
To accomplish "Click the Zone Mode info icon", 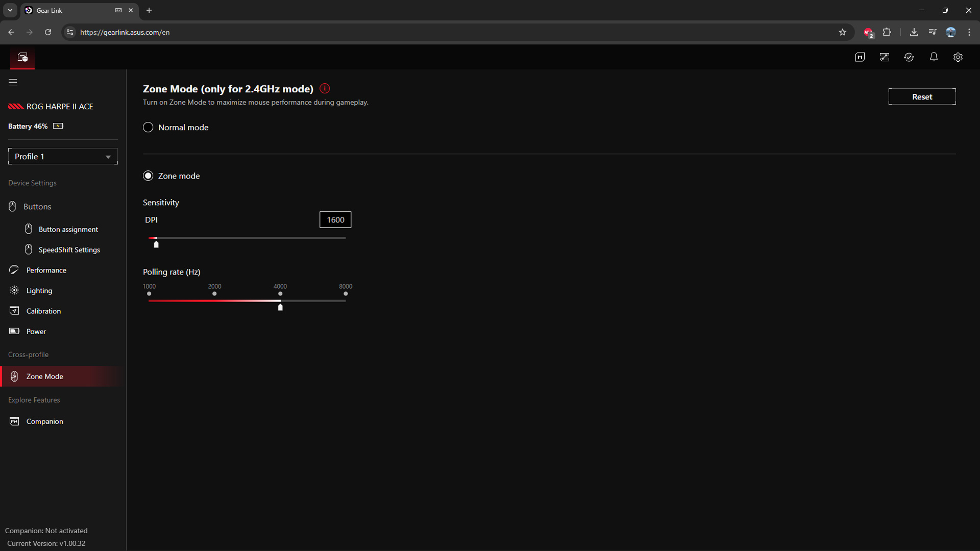I will (x=325, y=88).
